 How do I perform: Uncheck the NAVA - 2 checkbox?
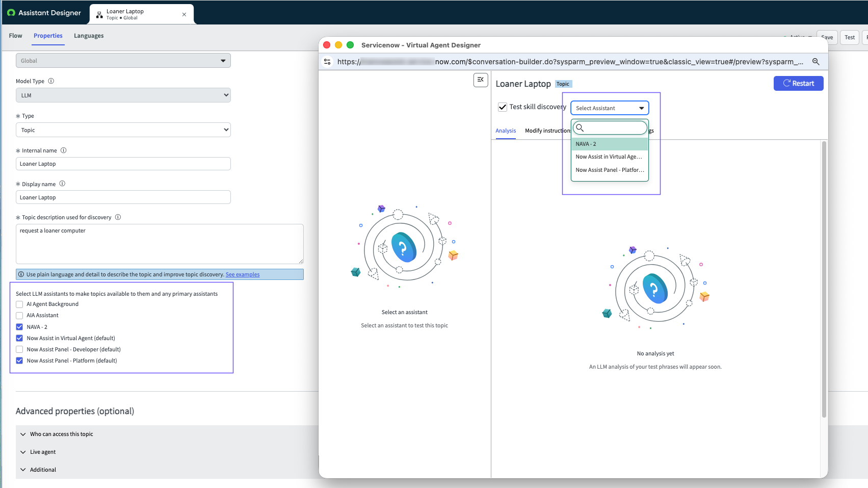click(19, 327)
